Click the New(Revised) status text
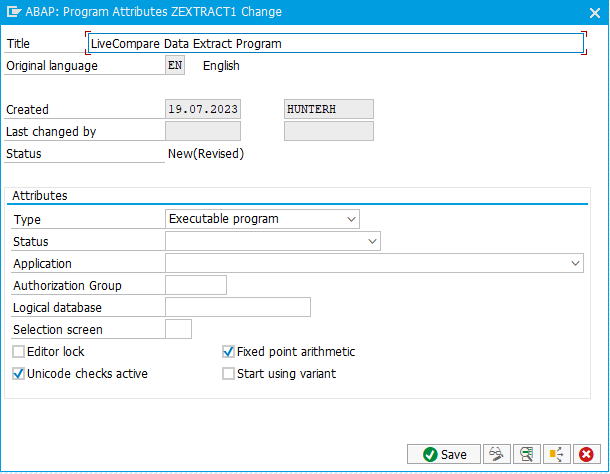The image size is (610, 474). click(x=206, y=154)
